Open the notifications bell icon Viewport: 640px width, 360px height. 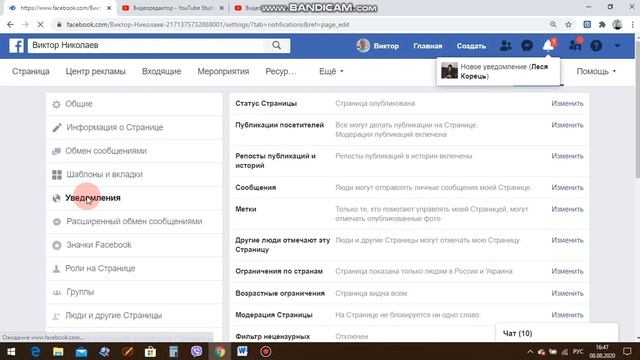pyautogui.click(x=548, y=46)
